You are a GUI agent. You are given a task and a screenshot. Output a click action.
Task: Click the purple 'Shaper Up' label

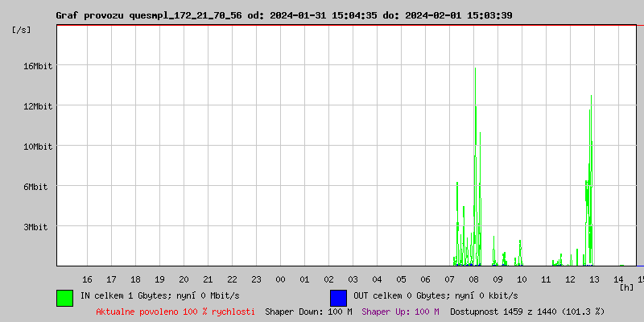[x=400, y=311]
